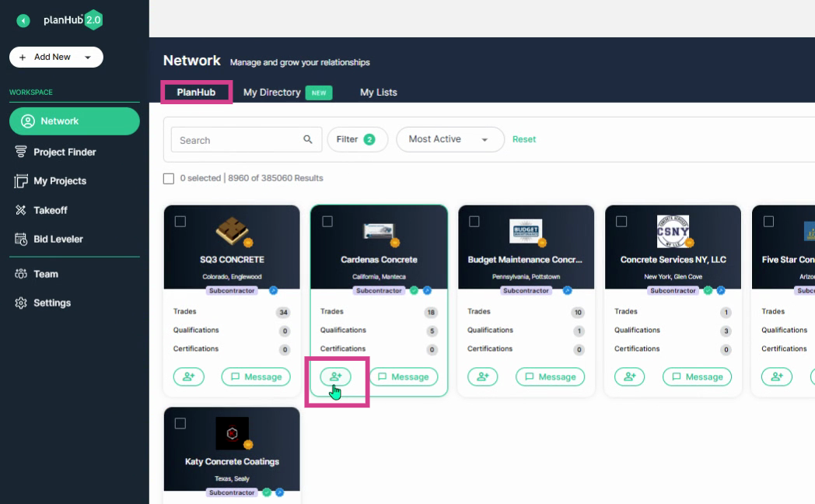Click the Reset link

[524, 139]
